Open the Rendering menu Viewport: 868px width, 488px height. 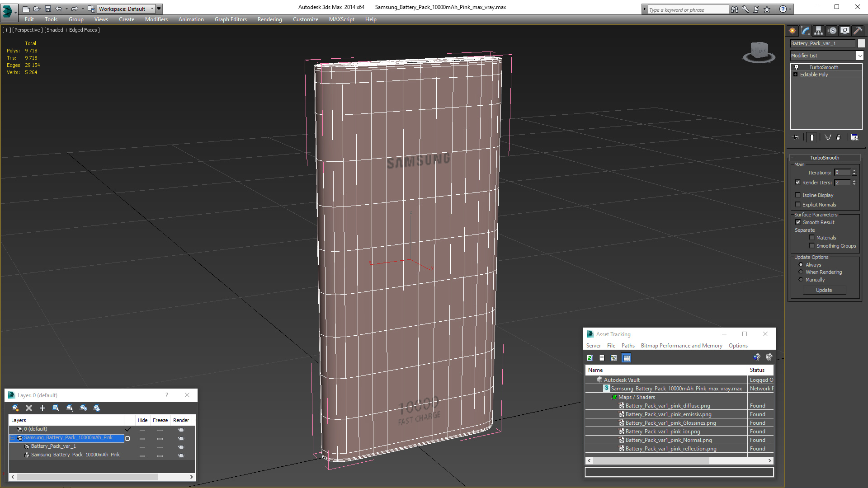tap(269, 19)
